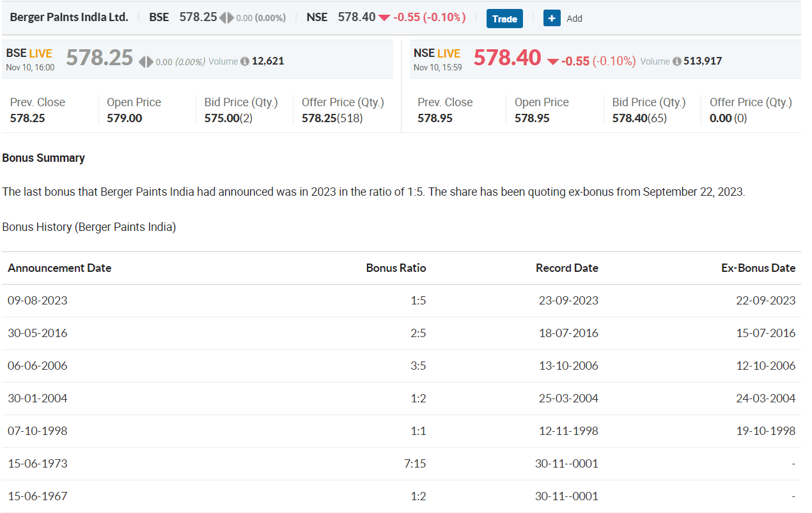The width and height of the screenshot is (812, 513).
Task: Click the Ex-Bonus Date column header
Action: click(758, 268)
